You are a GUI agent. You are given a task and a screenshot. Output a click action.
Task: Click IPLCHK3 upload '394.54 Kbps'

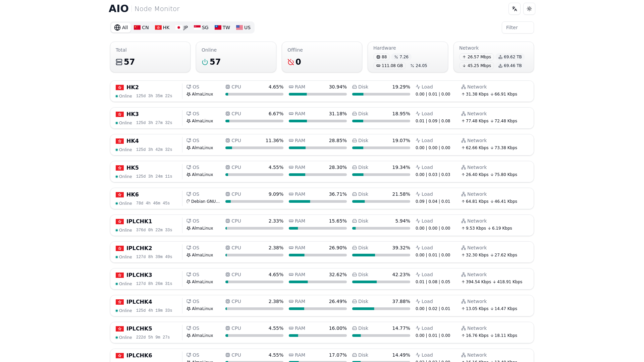(x=478, y=282)
